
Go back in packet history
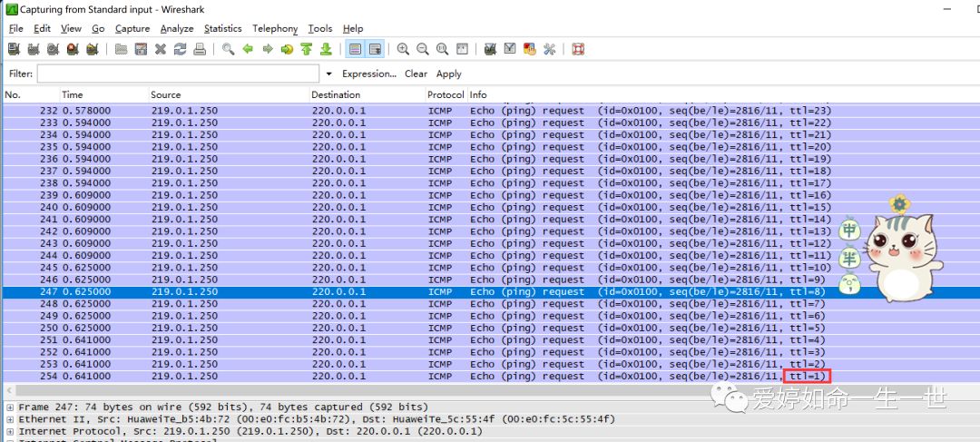[x=248, y=49]
